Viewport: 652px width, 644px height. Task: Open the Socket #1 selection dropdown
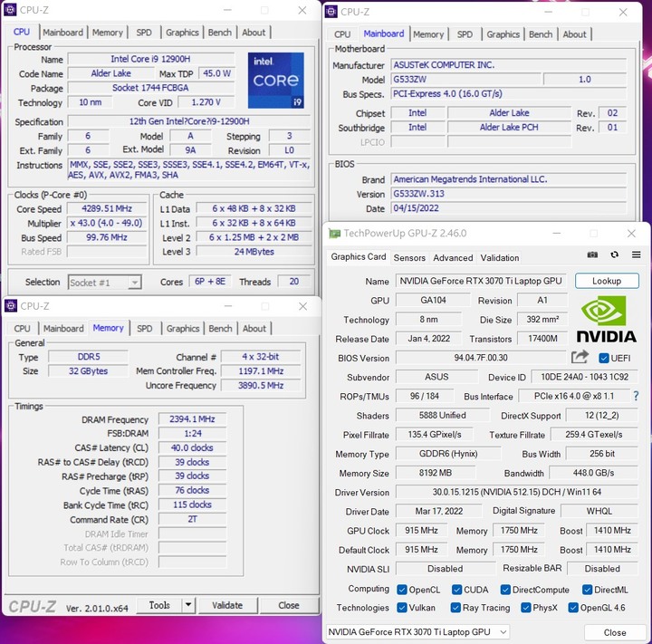point(105,283)
